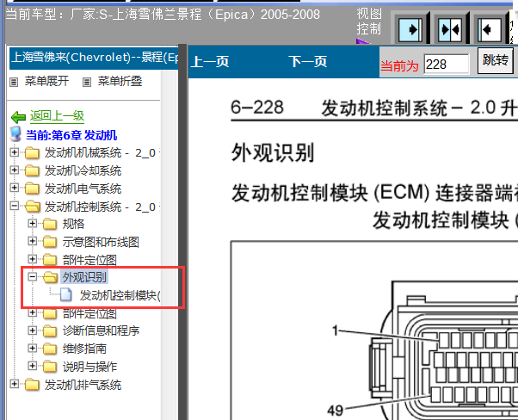This screenshot has width=518, height=420.
Task: Expand the 示意图和布线图 folder
Action: [32, 242]
